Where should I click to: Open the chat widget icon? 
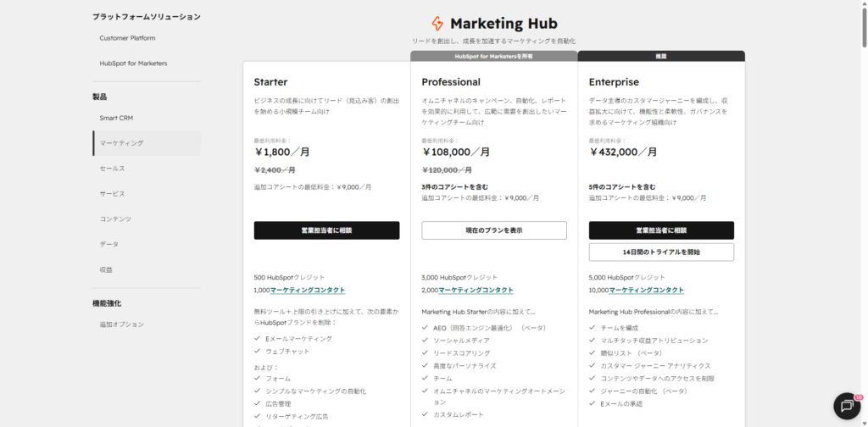click(x=847, y=406)
